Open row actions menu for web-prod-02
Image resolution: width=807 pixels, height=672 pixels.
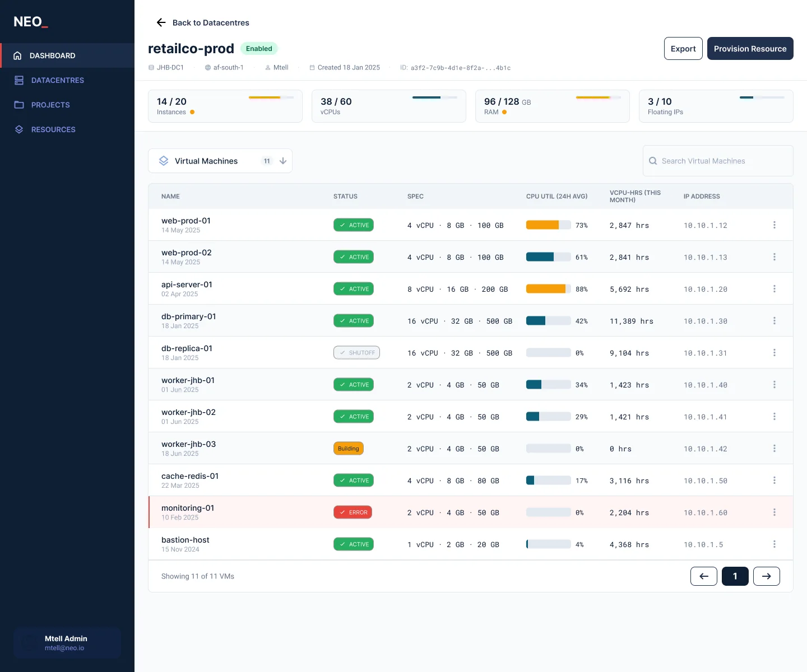pos(774,257)
